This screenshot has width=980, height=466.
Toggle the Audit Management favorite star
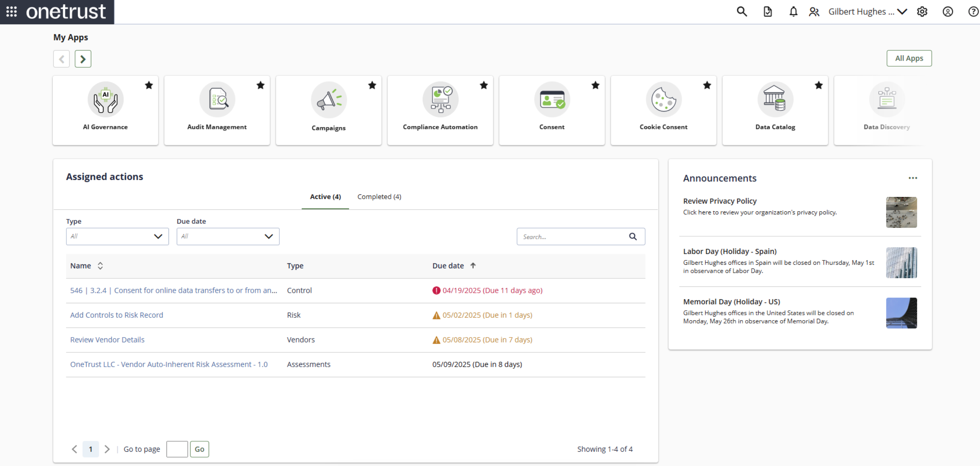click(260, 85)
